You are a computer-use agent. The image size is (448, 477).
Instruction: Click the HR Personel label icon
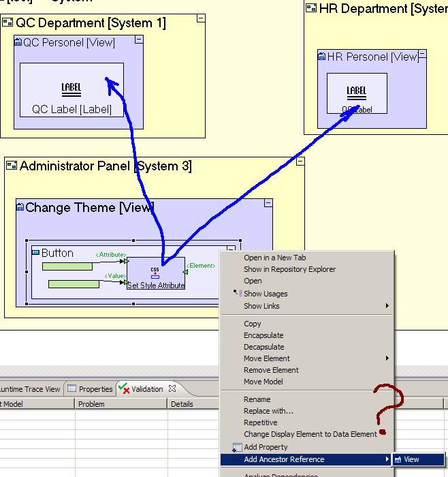click(x=356, y=92)
